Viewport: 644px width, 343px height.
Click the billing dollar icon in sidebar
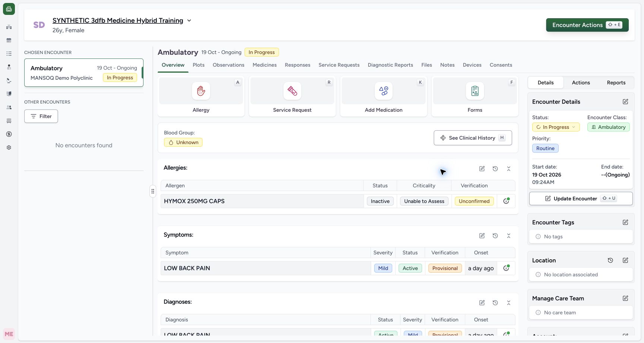9,134
